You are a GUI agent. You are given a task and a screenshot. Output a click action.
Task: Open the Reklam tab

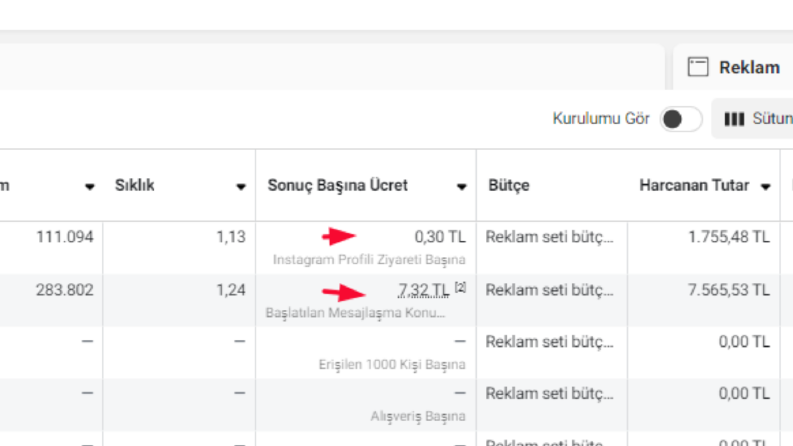pyautogui.click(x=733, y=67)
